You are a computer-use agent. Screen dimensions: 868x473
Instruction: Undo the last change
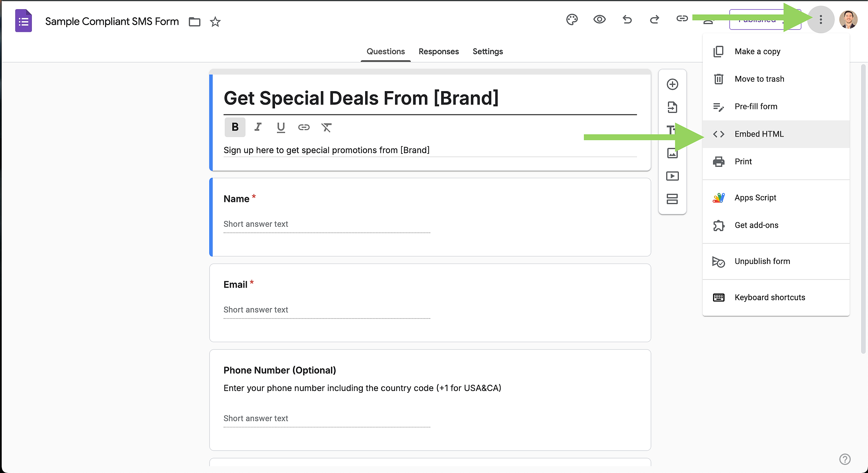pyautogui.click(x=627, y=20)
